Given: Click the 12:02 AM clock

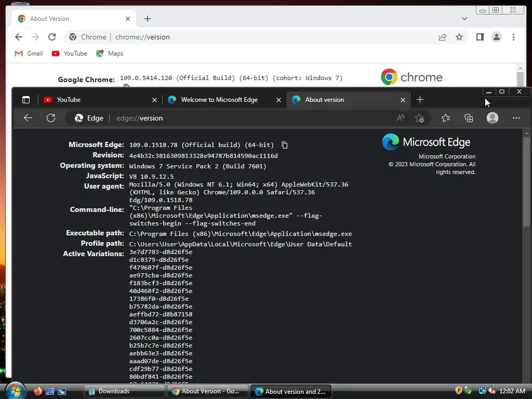Looking at the screenshot, I should (512, 391).
